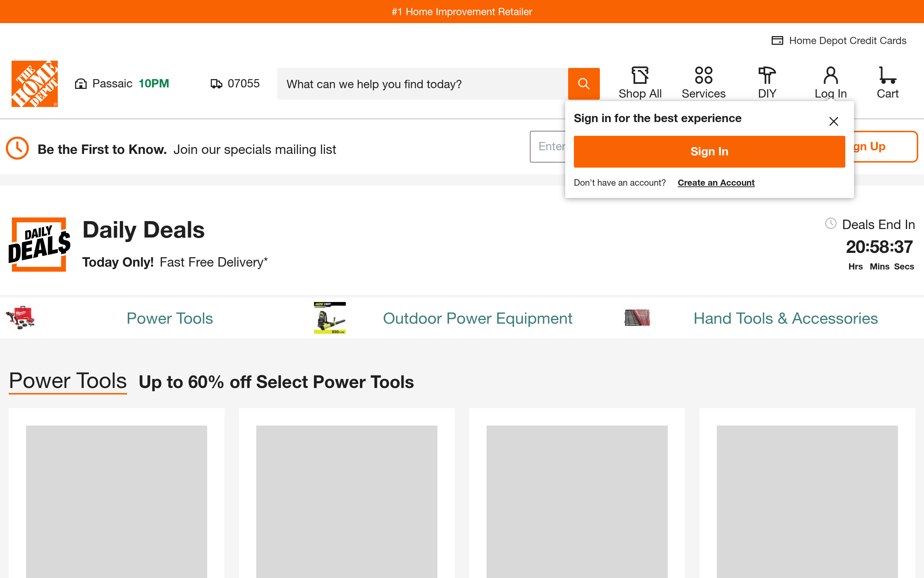Open Home Depot Credit Cards link
The image size is (924, 578).
pyautogui.click(x=847, y=40)
